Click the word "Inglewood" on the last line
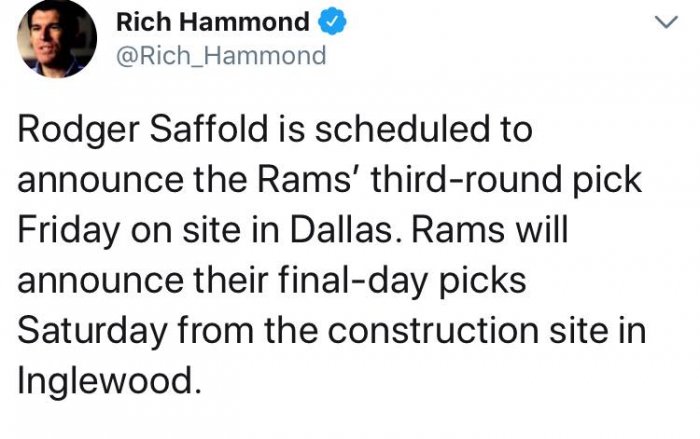700x439 pixels. pos(108,379)
